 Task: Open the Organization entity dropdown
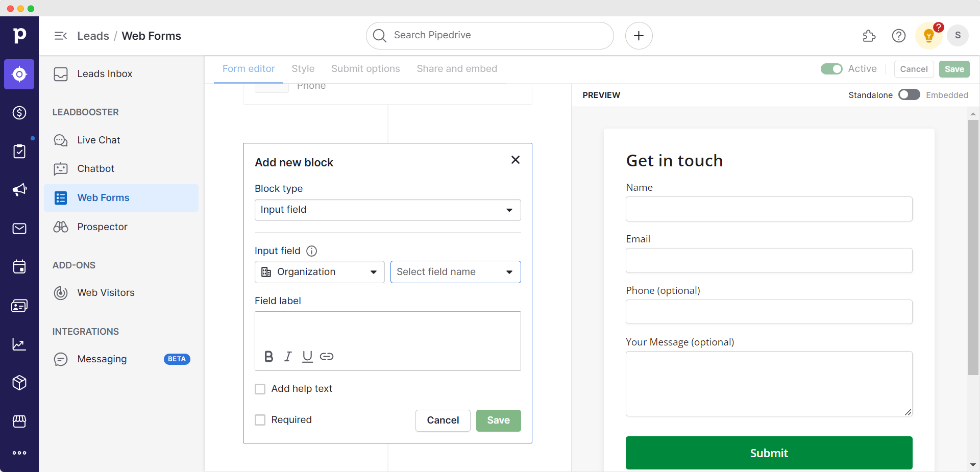(x=320, y=272)
